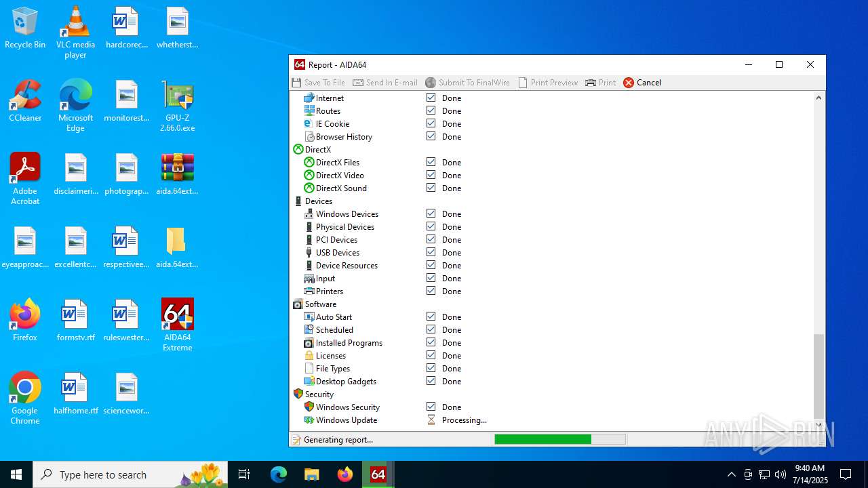Open AIDA64 Extreme desktop shortcut
The height and width of the screenshot is (488, 868).
(x=178, y=325)
